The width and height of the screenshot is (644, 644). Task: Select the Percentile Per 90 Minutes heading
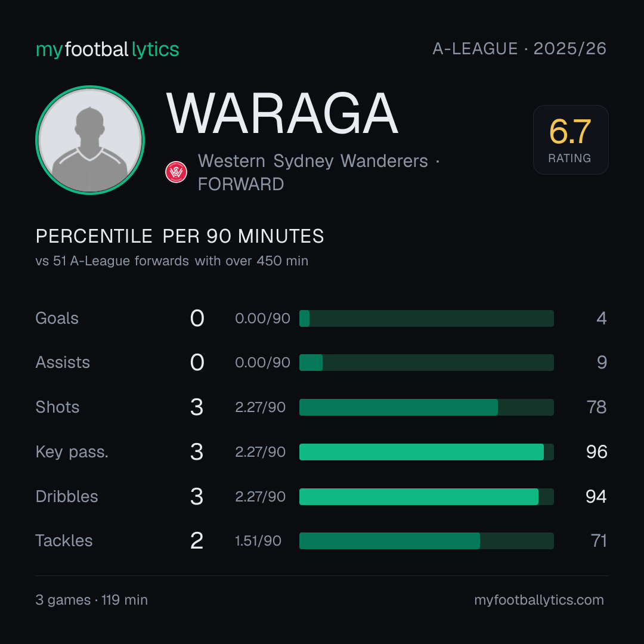[180, 236]
